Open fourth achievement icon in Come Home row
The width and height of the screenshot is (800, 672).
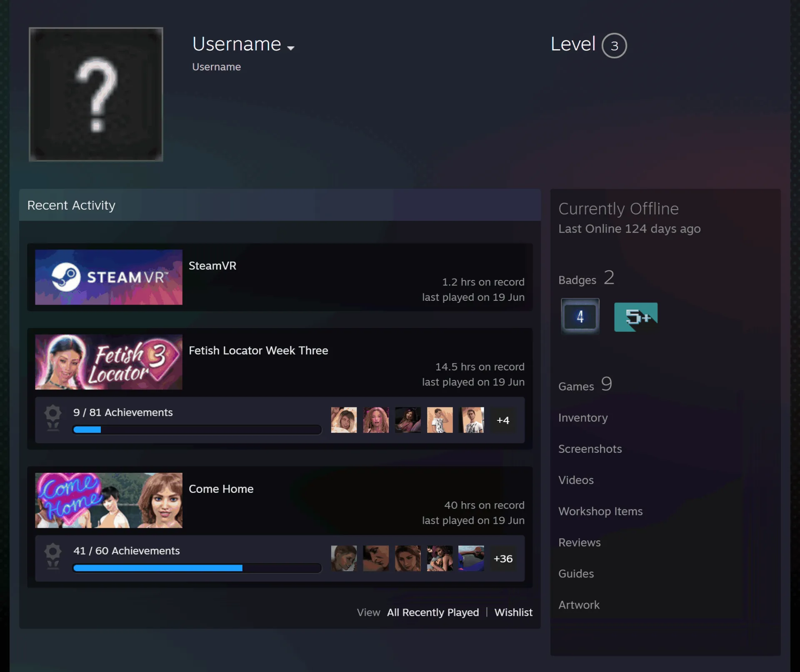point(440,558)
